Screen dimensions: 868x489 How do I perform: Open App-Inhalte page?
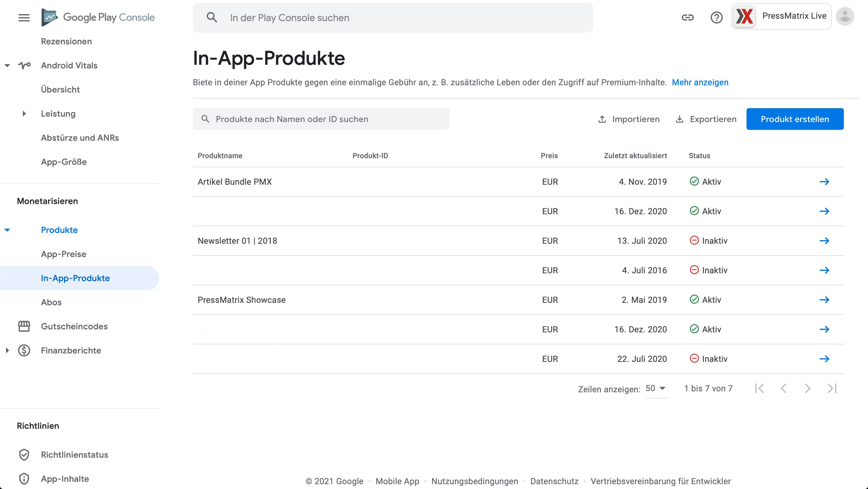[65, 479]
